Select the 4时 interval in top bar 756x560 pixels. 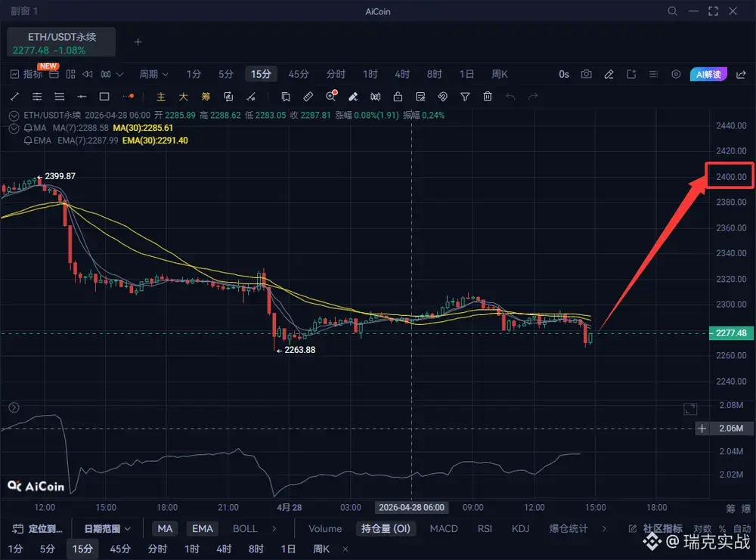(402, 74)
